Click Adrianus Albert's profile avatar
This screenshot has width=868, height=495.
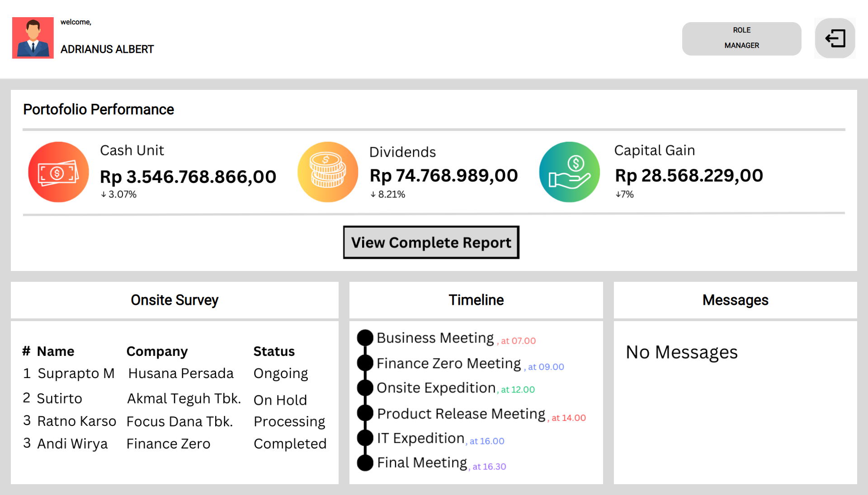click(x=33, y=38)
